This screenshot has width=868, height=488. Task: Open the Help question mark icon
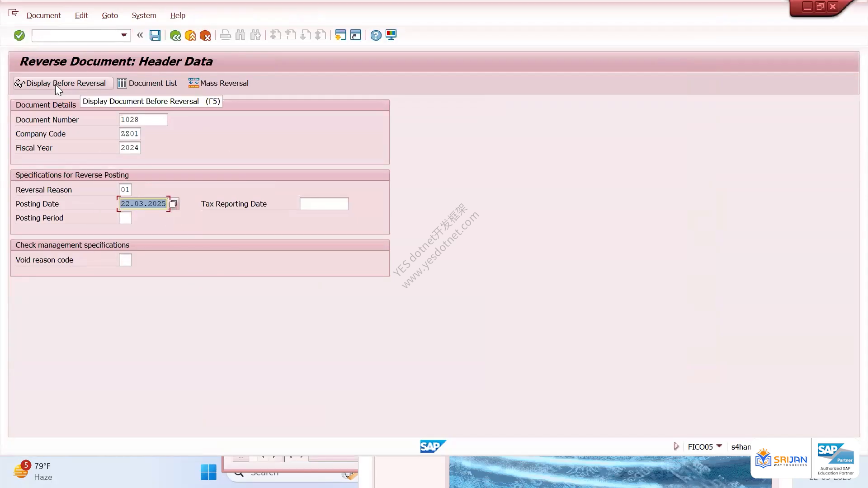pos(376,35)
